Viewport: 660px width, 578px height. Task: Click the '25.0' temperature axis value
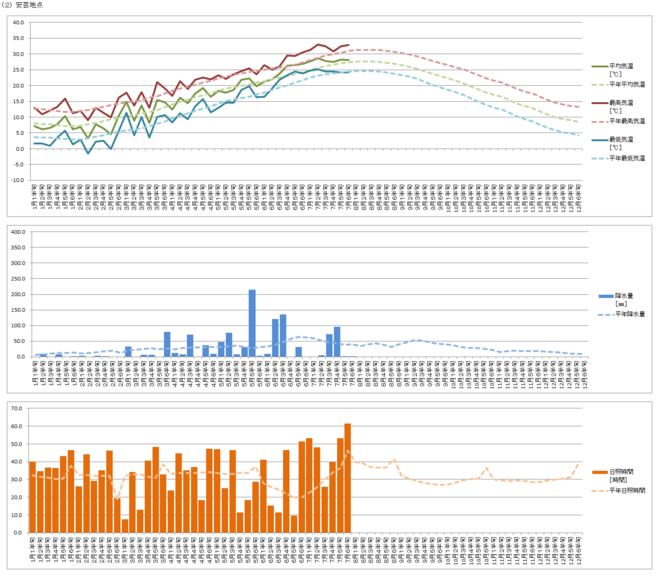click(x=18, y=70)
